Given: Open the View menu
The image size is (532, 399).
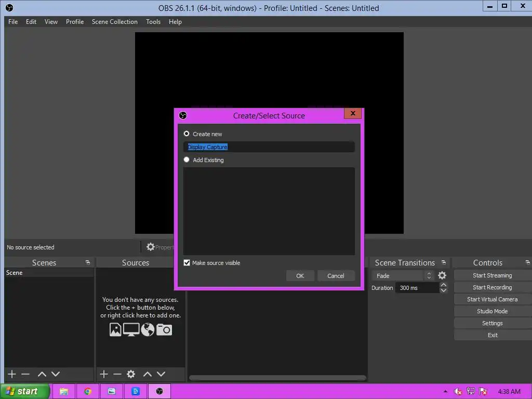Looking at the screenshot, I should pyautogui.click(x=51, y=22).
